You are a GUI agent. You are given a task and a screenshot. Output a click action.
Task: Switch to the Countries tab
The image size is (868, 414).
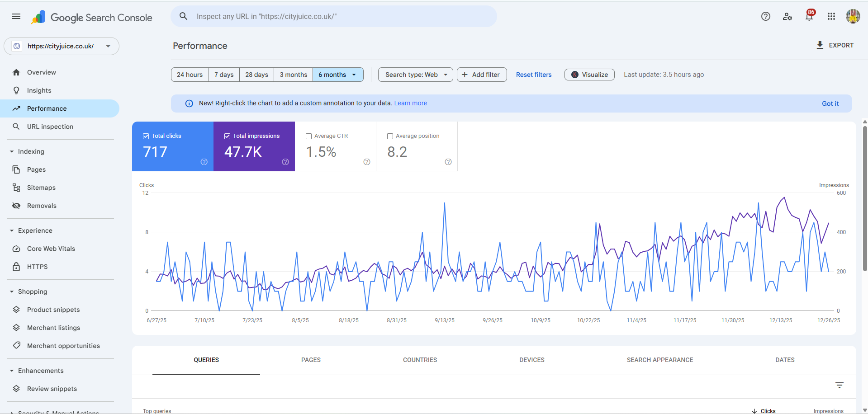pyautogui.click(x=420, y=360)
